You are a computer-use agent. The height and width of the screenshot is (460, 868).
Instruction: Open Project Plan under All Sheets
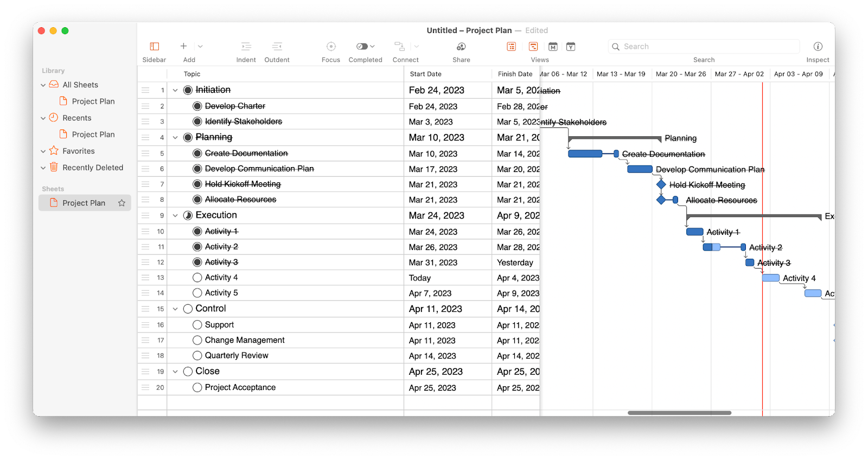[93, 101]
